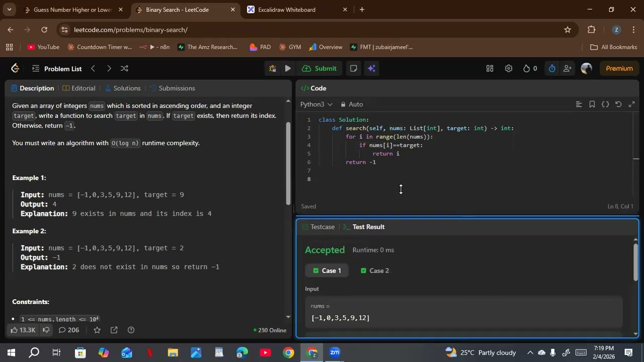Open the Zoom app in taskbar
The image size is (644, 362).
tap(335, 352)
